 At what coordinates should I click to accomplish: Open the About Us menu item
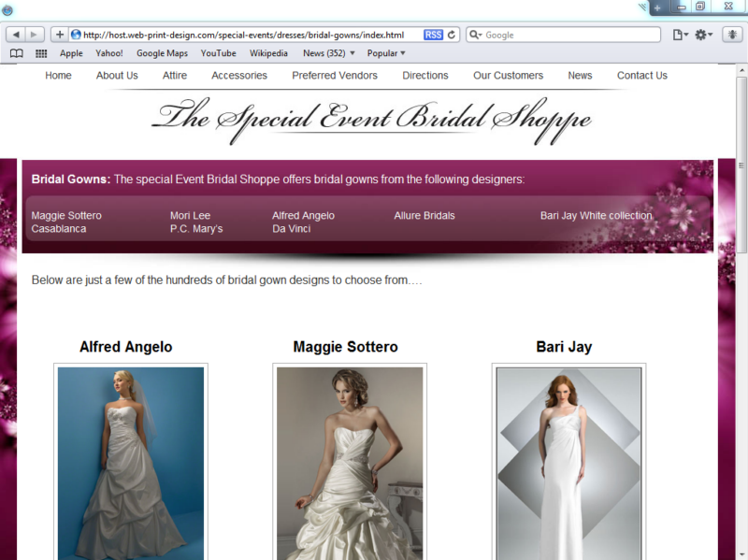tap(117, 76)
